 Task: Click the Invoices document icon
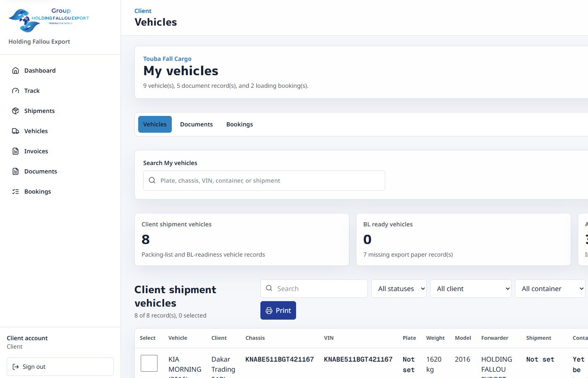click(x=16, y=151)
